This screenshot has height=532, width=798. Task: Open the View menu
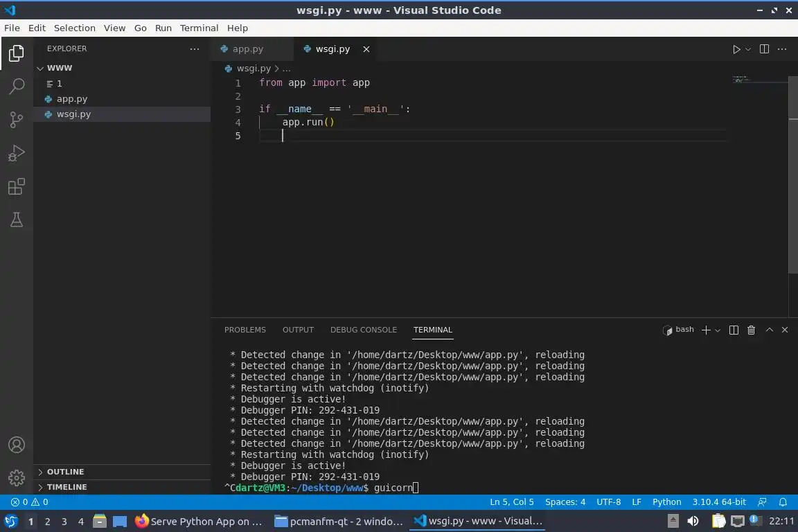(x=114, y=28)
